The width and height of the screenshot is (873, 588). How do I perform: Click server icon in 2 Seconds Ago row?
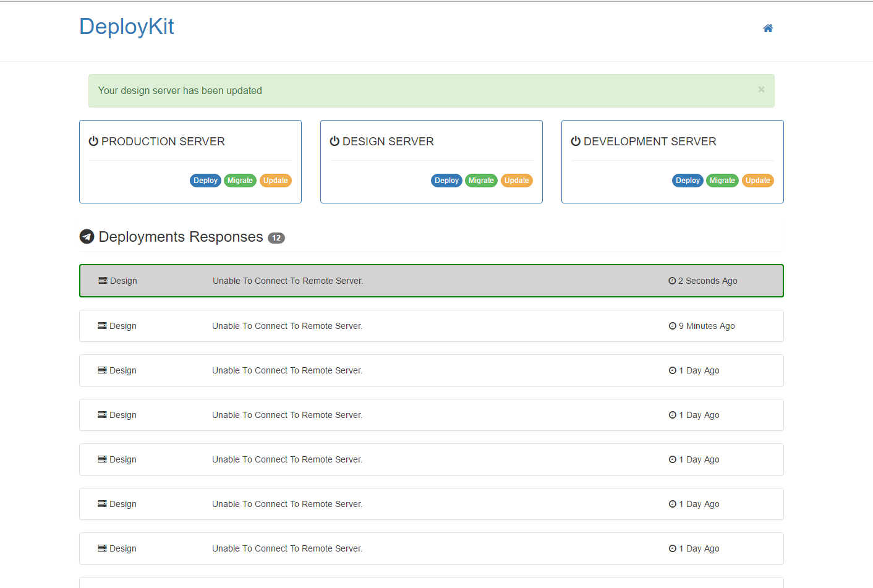(103, 281)
